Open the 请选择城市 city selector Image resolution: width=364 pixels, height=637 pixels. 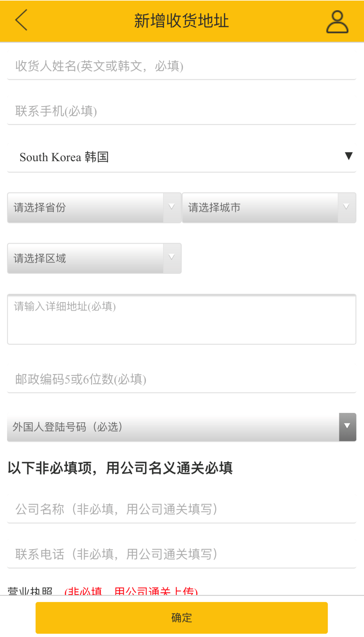[263, 208]
